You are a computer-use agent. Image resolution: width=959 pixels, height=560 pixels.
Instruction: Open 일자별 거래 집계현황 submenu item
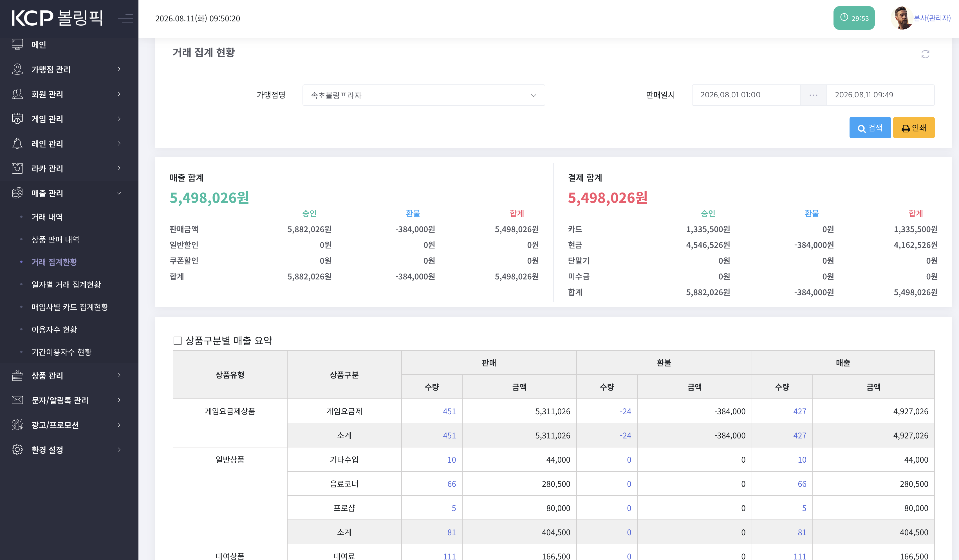point(66,285)
